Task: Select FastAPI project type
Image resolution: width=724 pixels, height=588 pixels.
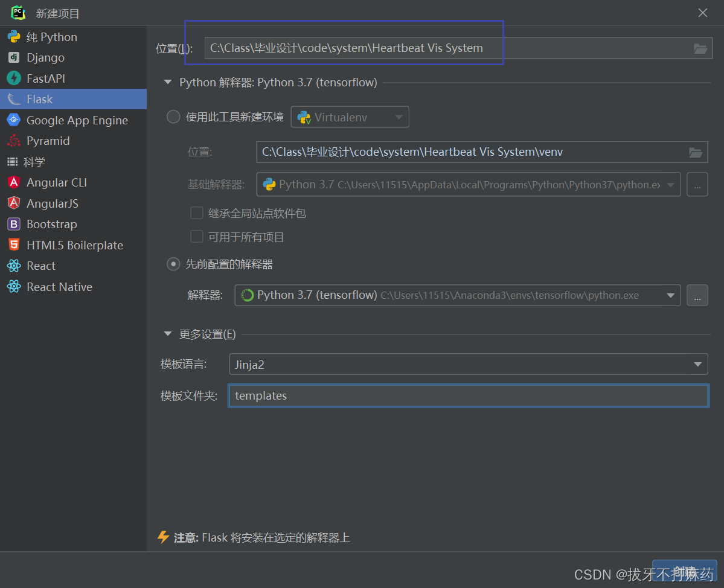Action: tap(74, 78)
